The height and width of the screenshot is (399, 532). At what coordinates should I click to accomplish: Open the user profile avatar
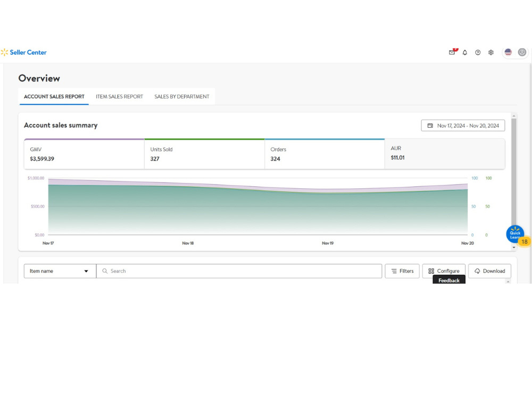click(522, 52)
